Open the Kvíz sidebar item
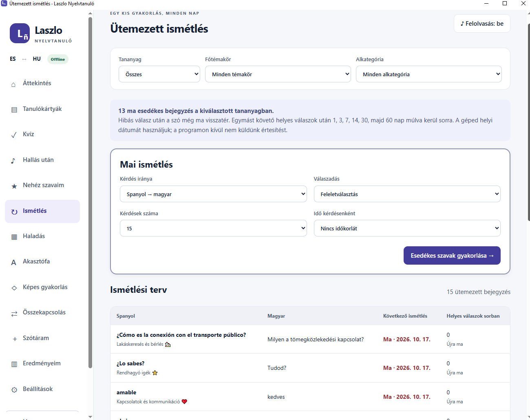530x420 pixels. 42,135
